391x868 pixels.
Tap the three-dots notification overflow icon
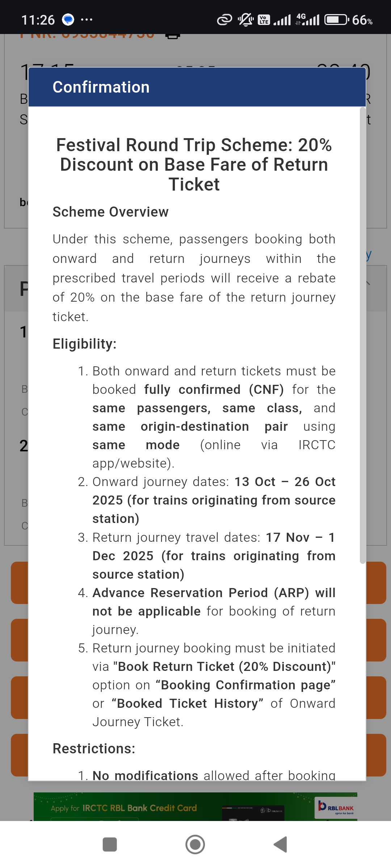click(x=87, y=20)
